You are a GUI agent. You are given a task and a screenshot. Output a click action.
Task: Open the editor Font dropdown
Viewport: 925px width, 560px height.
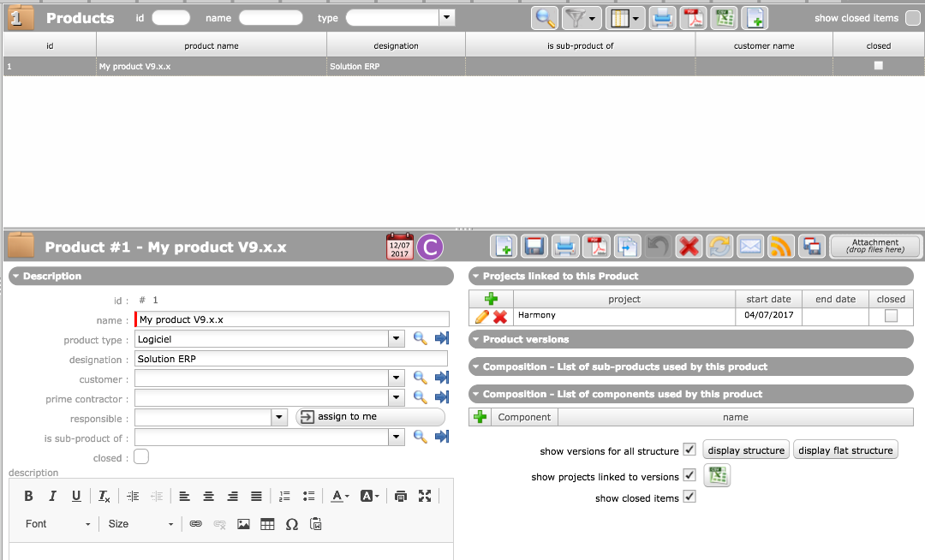(x=57, y=524)
